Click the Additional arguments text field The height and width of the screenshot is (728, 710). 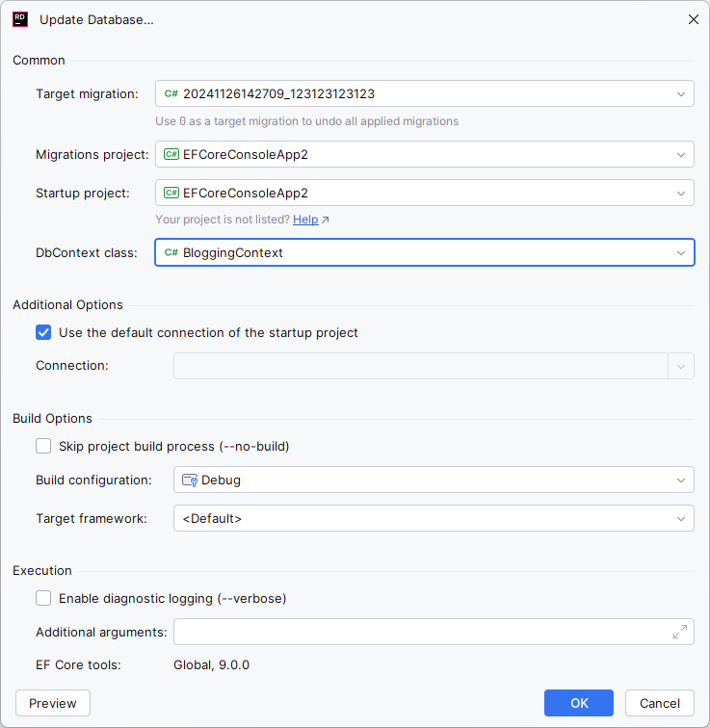419,632
